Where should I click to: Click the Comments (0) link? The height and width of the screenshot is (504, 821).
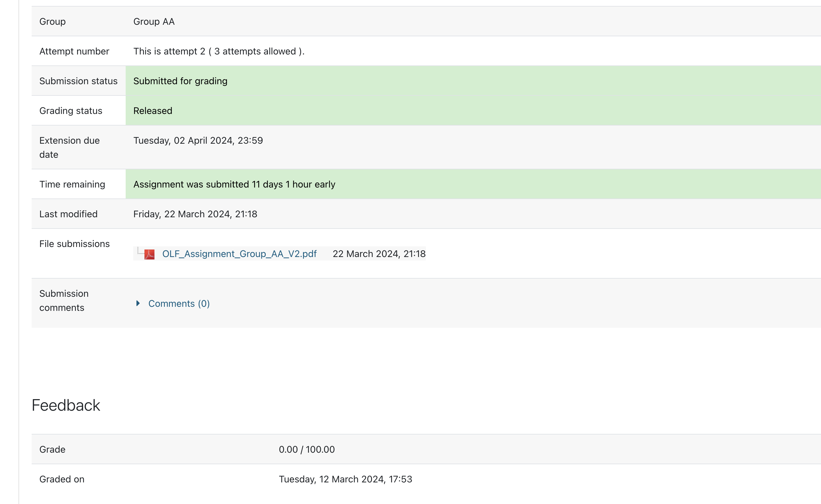[179, 304]
